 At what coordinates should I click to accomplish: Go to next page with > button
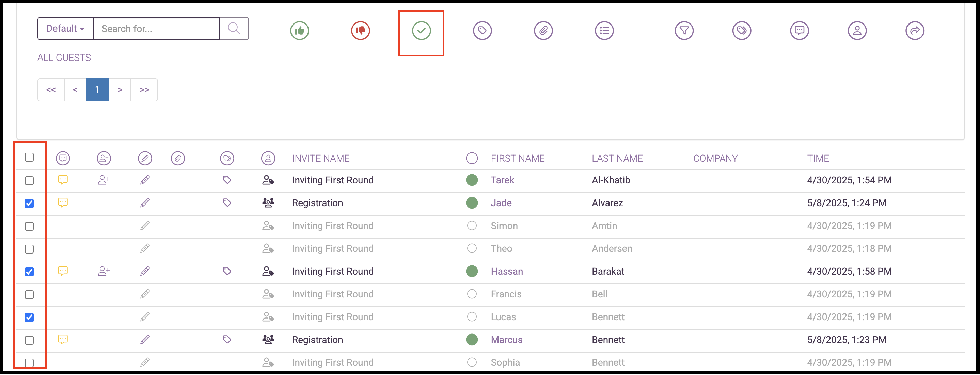point(120,90)
